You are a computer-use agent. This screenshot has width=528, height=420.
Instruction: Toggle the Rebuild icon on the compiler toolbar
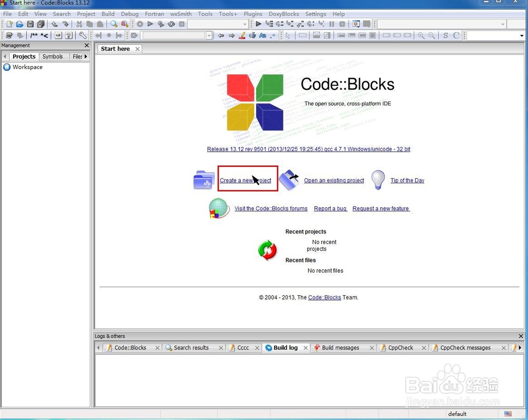(171, 24)
